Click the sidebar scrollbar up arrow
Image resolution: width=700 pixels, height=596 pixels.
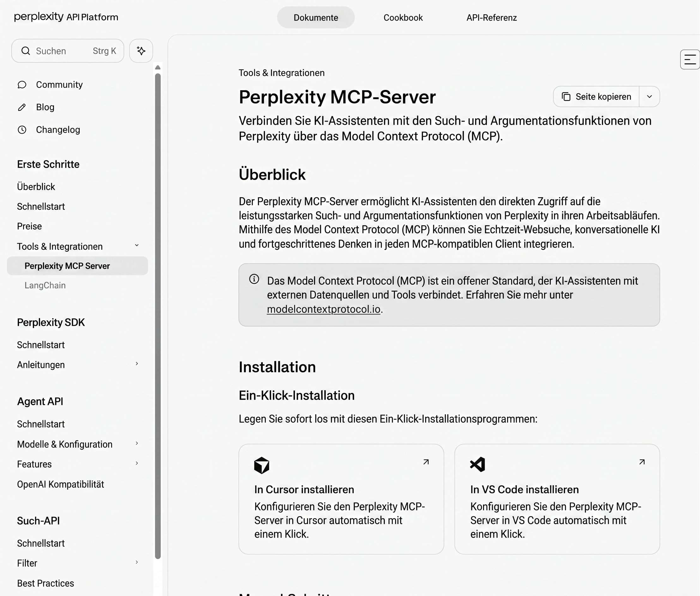(158, 68)
